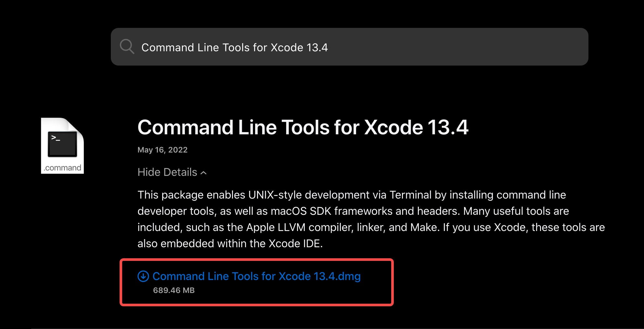Screen dimensions: 644x329
Task: Click the circular download arrow icon
Action: (143, 276)
